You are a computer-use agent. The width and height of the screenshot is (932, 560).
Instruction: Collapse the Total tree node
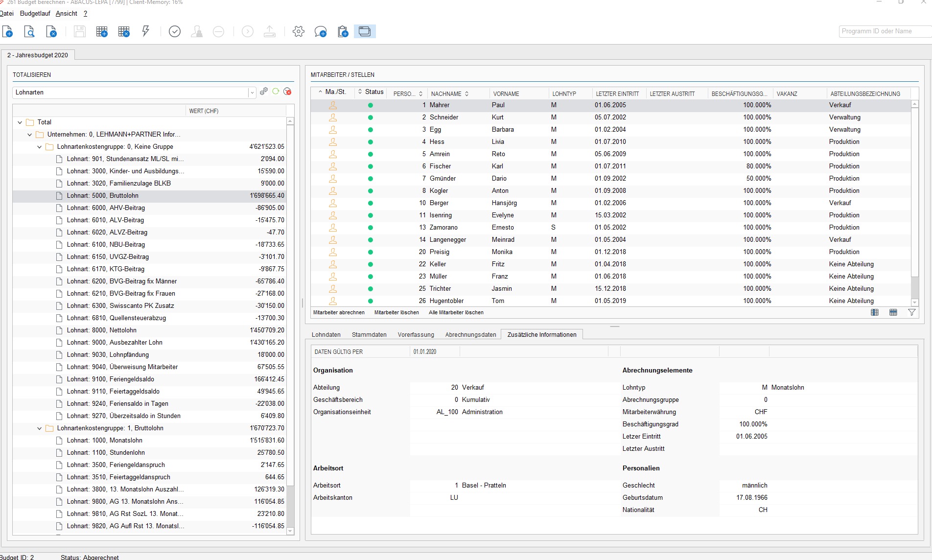click(20, 122)
